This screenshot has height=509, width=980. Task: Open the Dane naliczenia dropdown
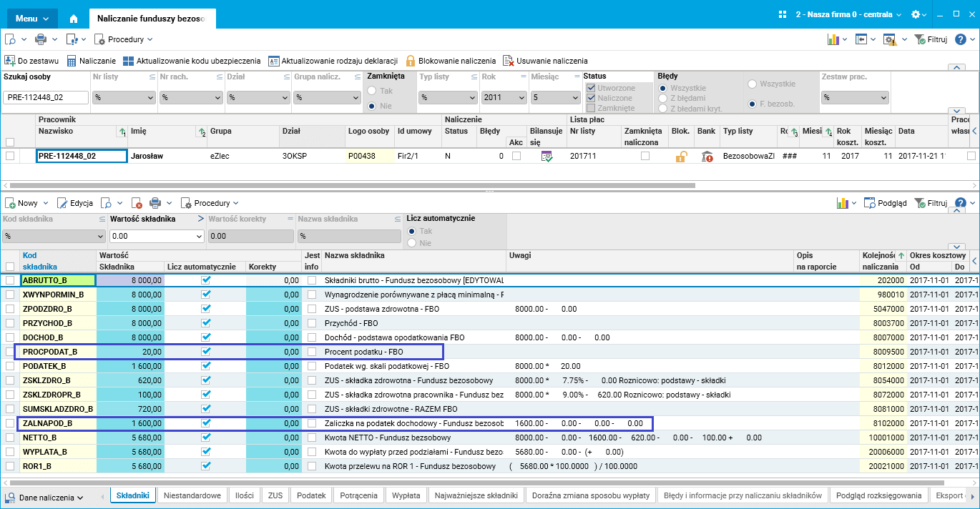[44, 497]
